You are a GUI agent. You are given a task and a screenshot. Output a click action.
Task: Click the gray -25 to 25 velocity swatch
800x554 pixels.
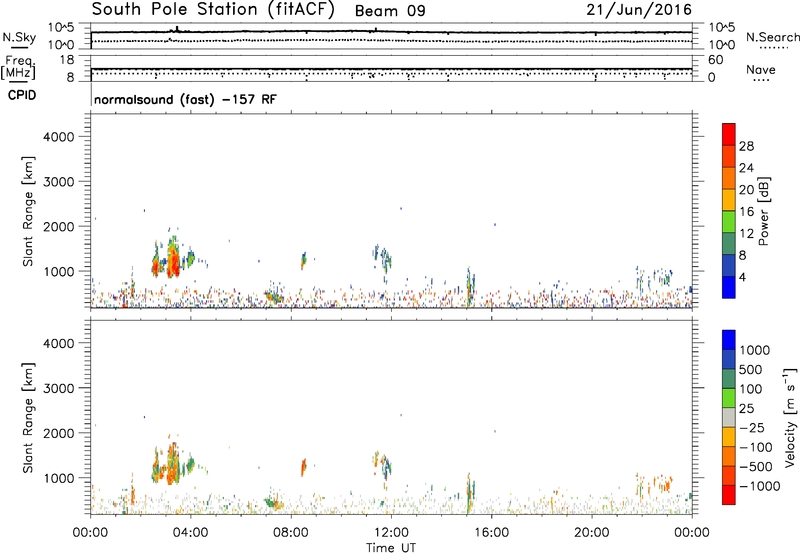pyautogui.click(x=729, y=417)
